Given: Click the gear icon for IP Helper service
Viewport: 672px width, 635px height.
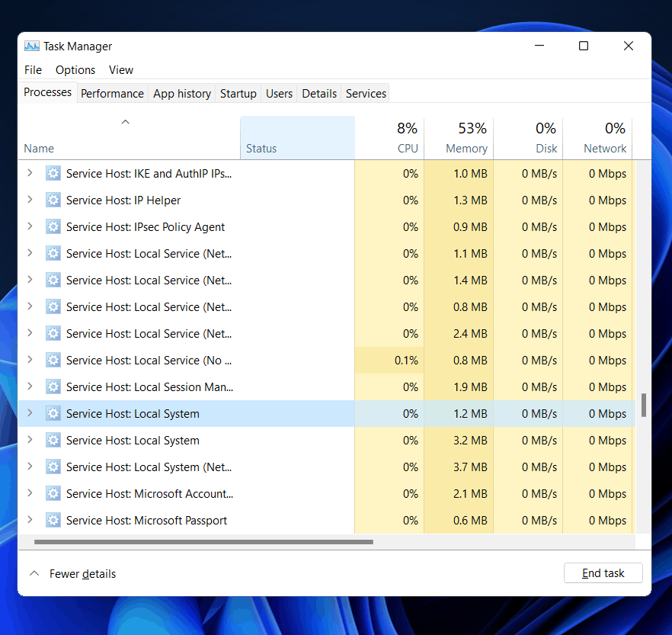Looking at the screenshot, I should (53, 200).
